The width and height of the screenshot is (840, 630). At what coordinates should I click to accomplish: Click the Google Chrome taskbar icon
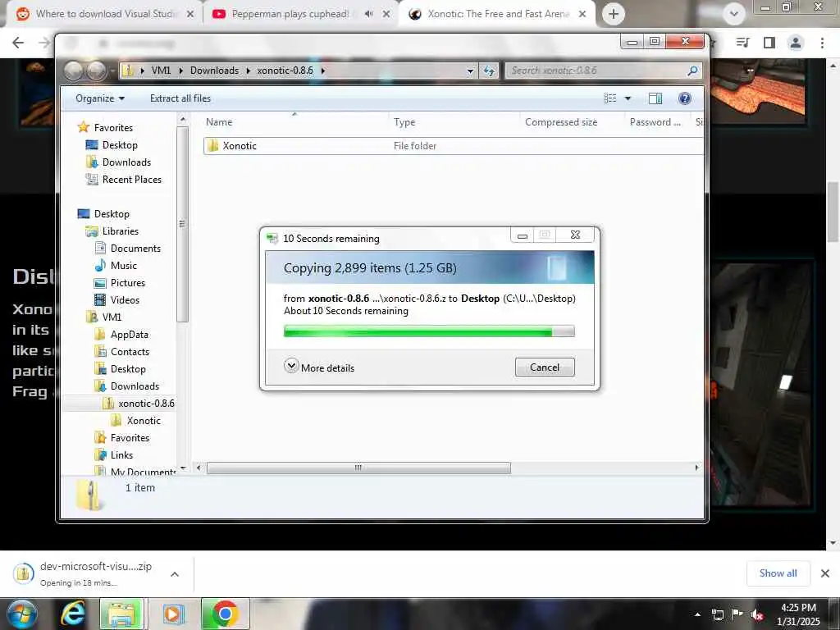tap(225, 614)
